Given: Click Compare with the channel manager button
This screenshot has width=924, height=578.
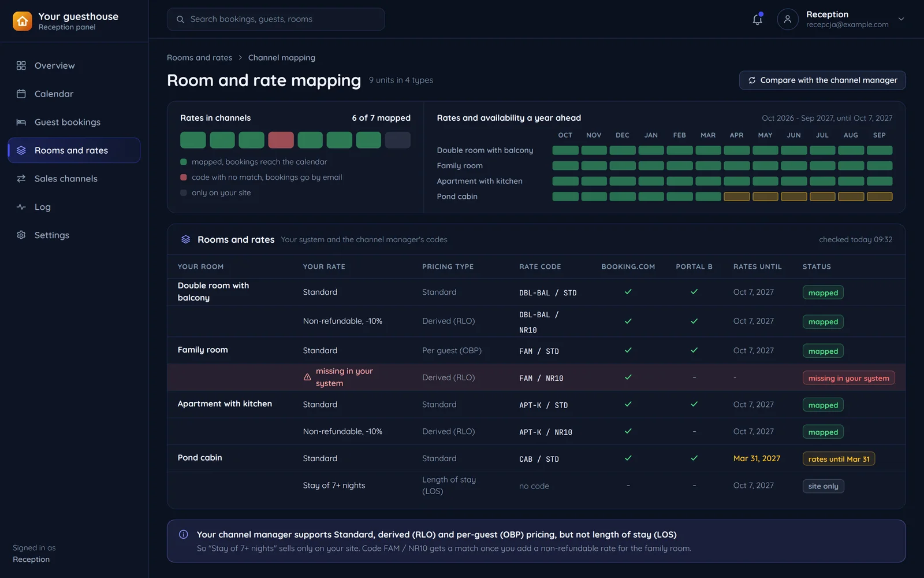Looking at the screenshot, I should tap(822, 80).
